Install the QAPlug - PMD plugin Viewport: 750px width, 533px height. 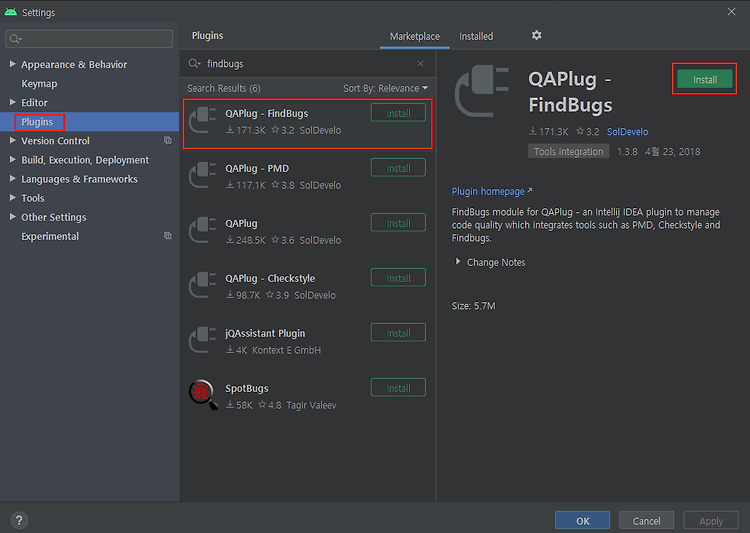[398, 168]
